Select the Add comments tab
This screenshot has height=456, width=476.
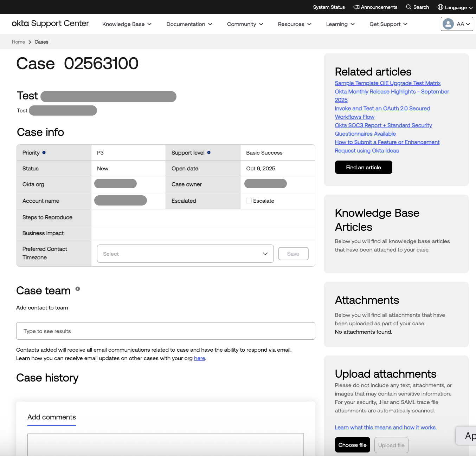click(x=52, y=417)
